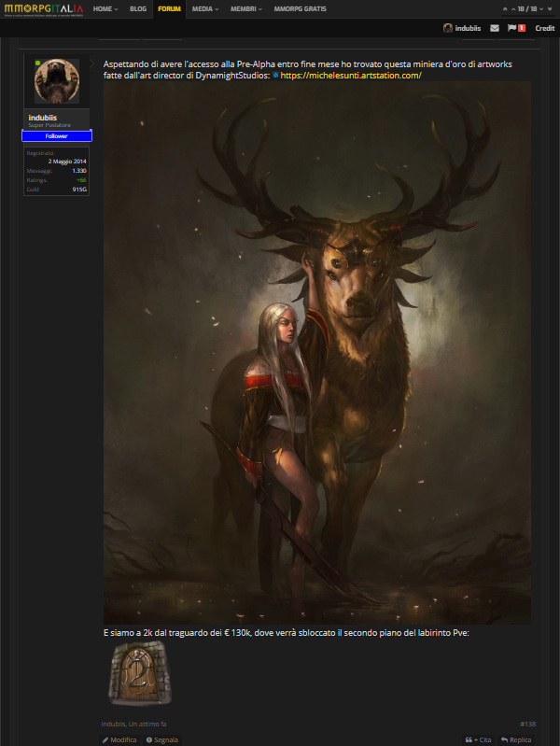Open alerts flag icon
The width and height of the screenshot is (560, 746).
pos(512,28)
